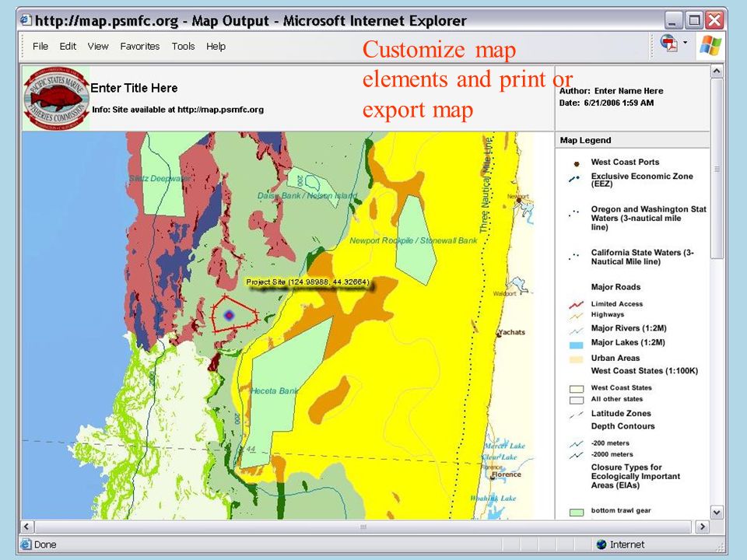The height and width of the screenshot is (560, 747).
Task: Click the project site marker on map
Action: (229, 315)
